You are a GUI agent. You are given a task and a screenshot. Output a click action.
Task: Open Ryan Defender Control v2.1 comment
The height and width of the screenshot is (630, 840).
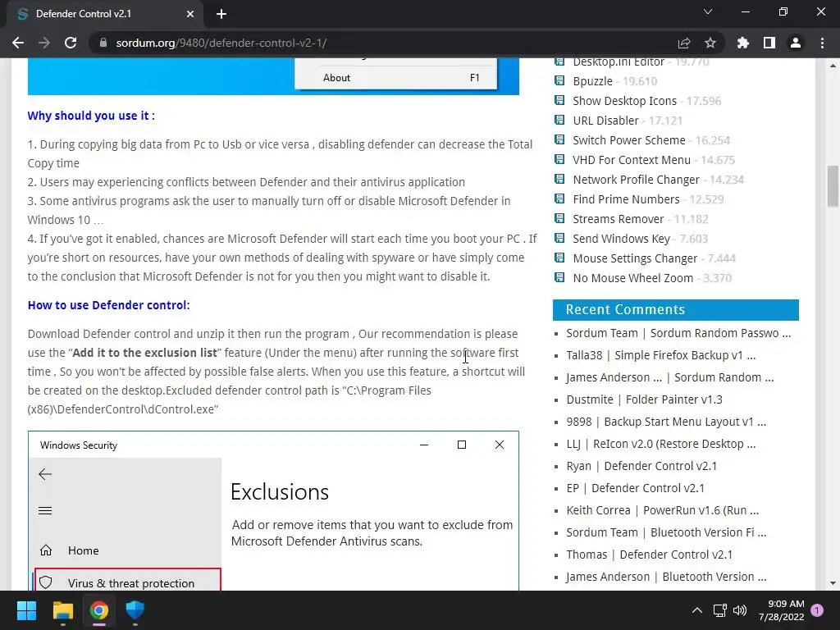641,466
